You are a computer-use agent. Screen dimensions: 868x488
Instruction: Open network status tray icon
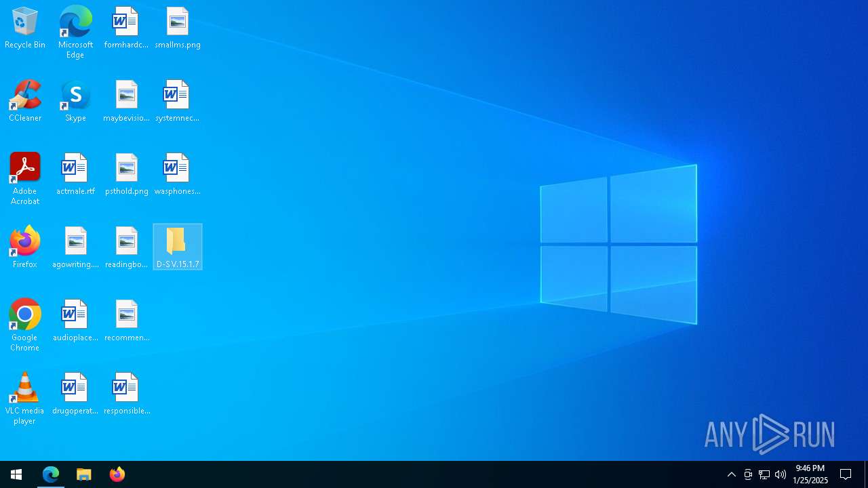(x=764, y=474)
